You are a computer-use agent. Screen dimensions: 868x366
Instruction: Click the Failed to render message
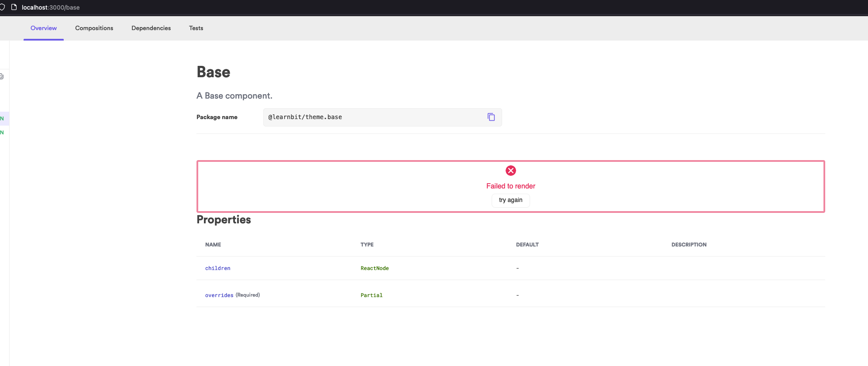point(511,186)
